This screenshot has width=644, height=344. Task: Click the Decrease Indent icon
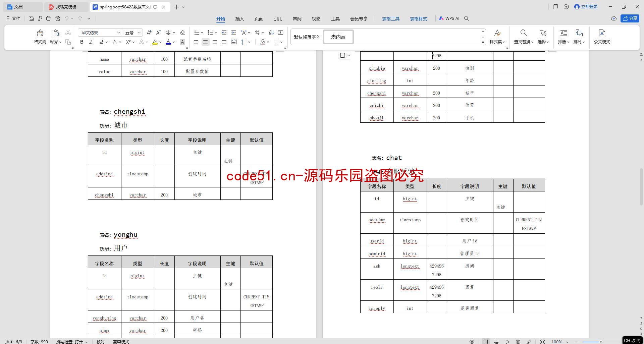224,33
